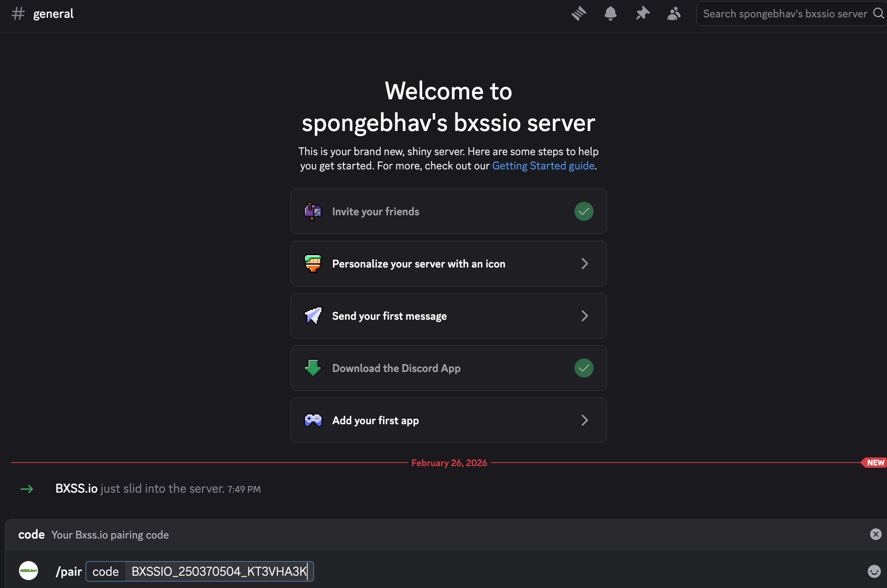Viewport: 887px width, 588px height.
Task: Open Send your first message chevron
Action: (x=584, y=316)
